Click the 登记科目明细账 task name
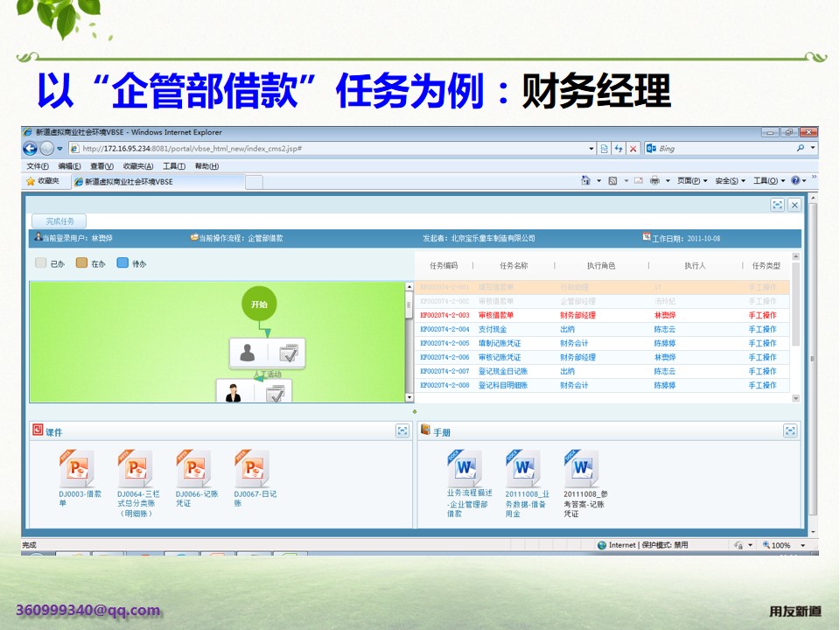840x630 pixels. 503,385
